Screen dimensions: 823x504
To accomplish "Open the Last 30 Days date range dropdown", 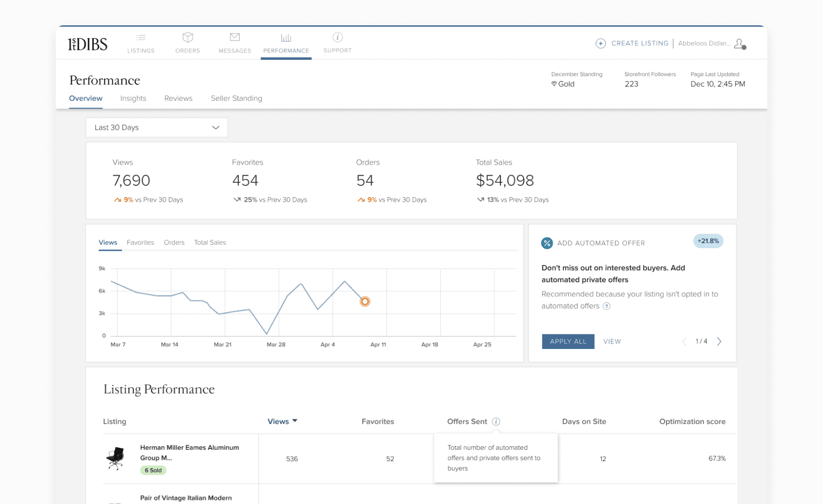I will coord(157,128).
